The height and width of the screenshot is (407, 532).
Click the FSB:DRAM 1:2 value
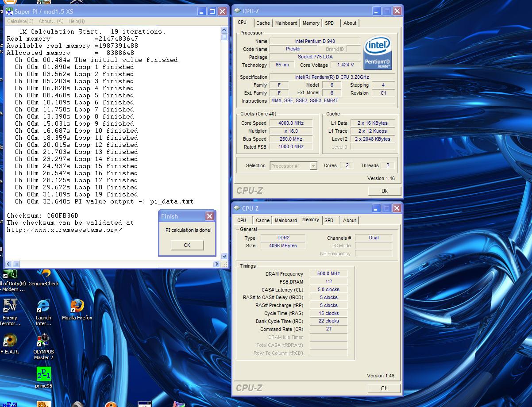(328, 281)
